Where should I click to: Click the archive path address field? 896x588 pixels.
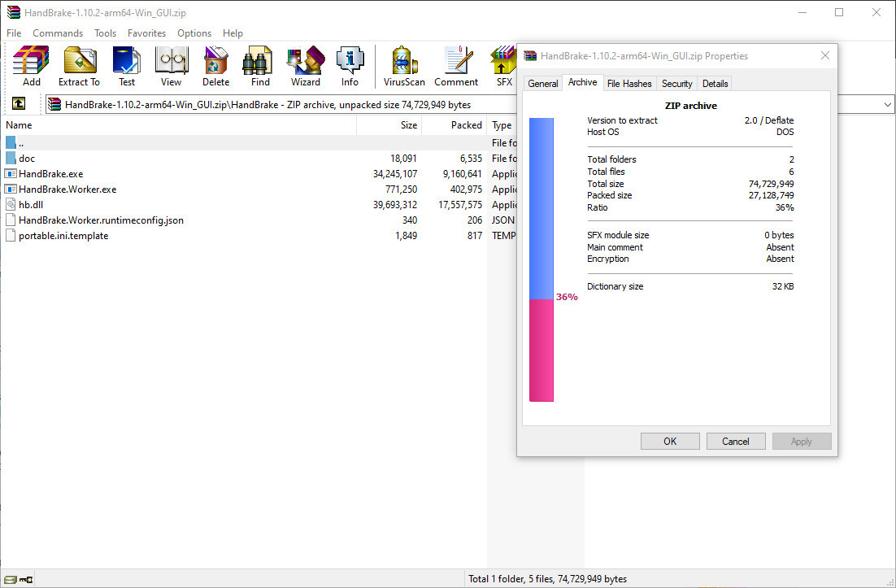(283, 105)
